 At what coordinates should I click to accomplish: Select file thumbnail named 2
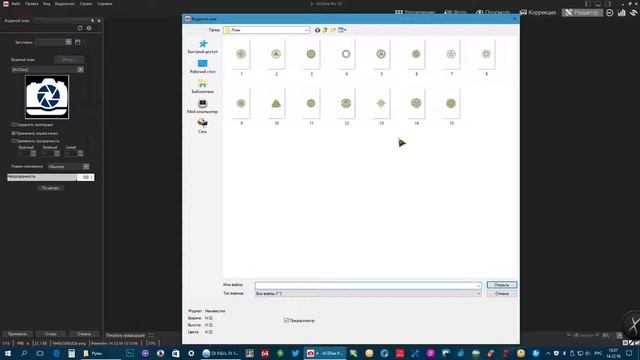[276, 58]
